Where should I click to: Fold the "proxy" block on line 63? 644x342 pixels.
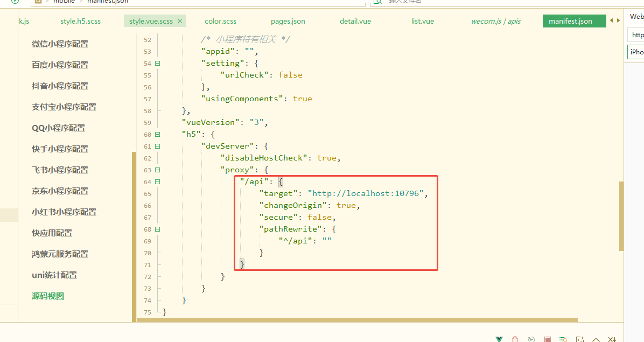point(158,170)
